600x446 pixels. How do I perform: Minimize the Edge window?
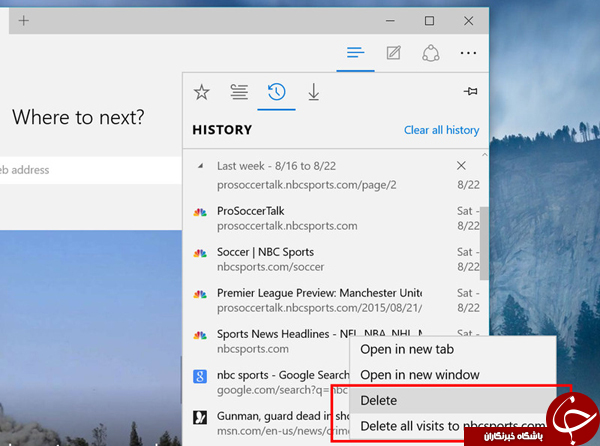tap(390, 21)
